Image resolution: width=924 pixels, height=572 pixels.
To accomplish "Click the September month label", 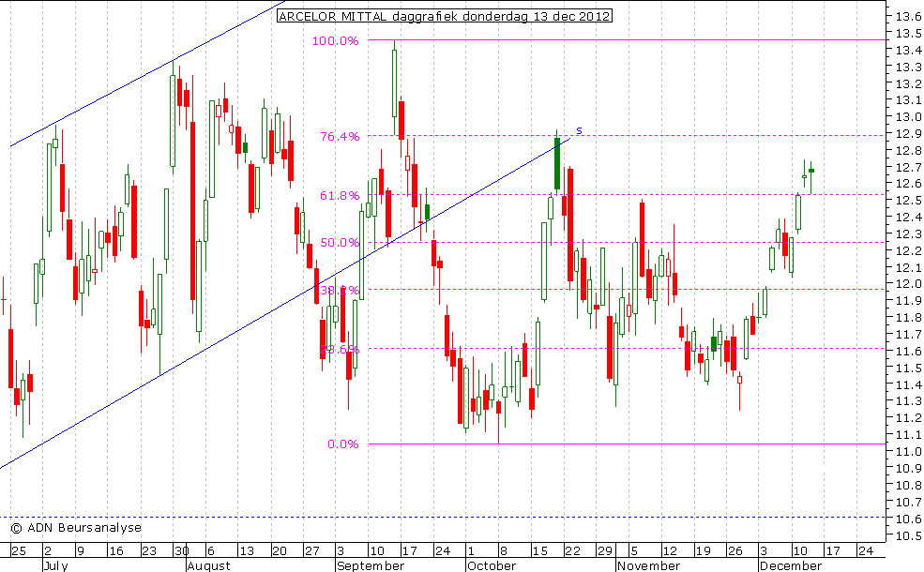I will pos(371,565).
